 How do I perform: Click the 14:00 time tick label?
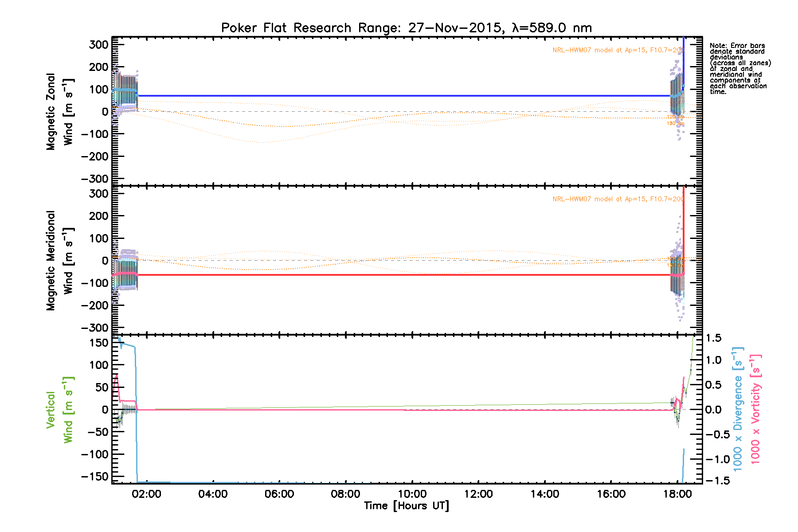click(545, 494)
